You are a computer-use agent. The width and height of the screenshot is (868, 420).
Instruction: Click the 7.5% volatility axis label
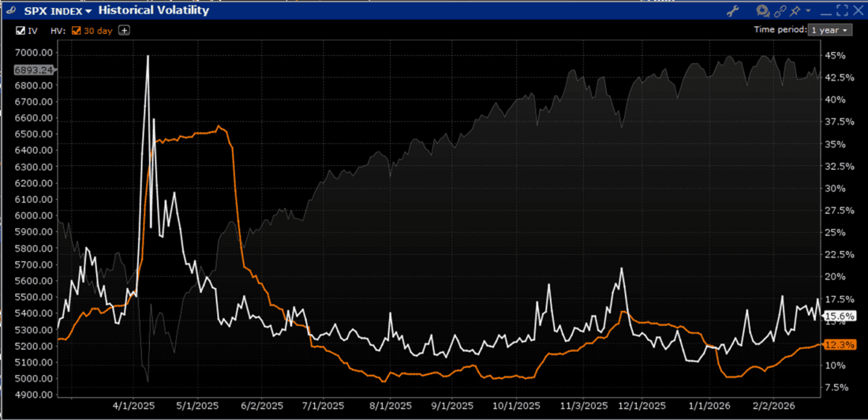point(837,388)
